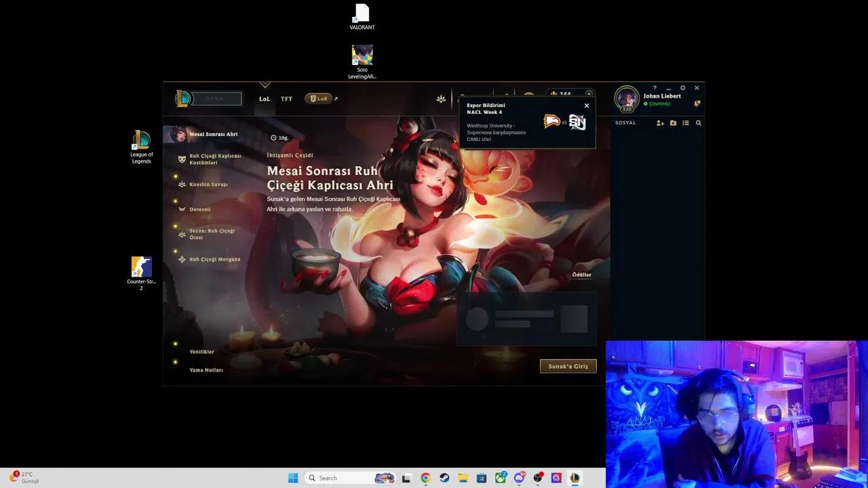Screen dimensions: 868x488
Task: Open Task View in taskbar
Action: click(406, 478)
